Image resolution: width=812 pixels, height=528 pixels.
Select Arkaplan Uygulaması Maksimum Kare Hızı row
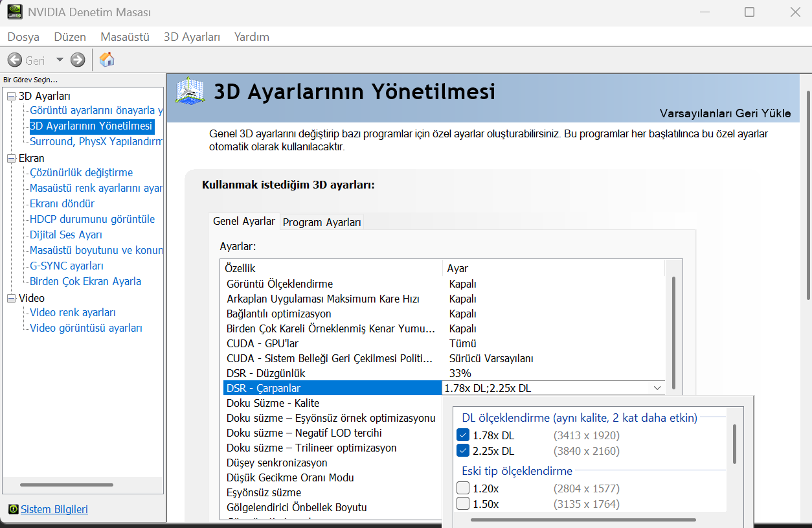tap(444, 299)
